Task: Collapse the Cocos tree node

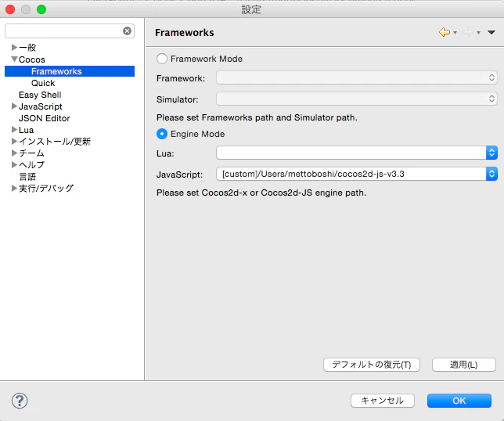Action: click(x=14, y=59)
